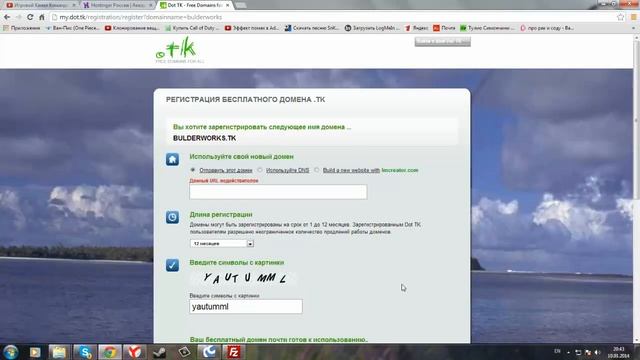Open the Call of Duty bookmark

[192, 28]
